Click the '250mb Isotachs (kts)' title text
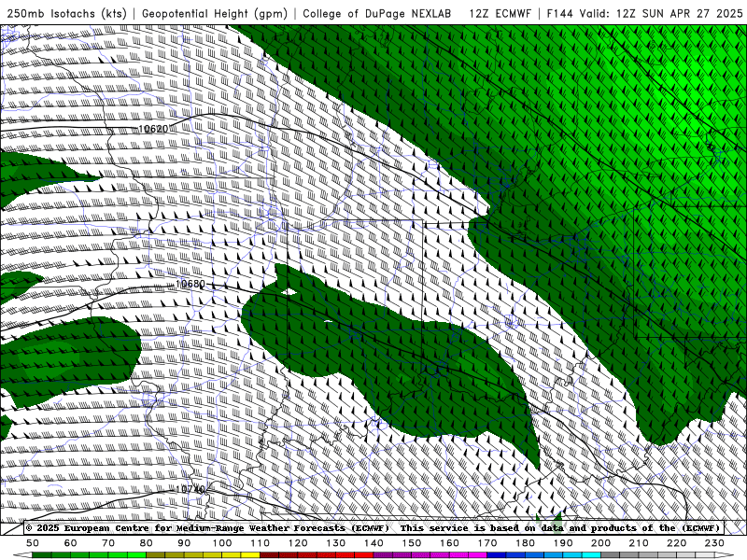747x560 pixels. click(x=67, y=13)
